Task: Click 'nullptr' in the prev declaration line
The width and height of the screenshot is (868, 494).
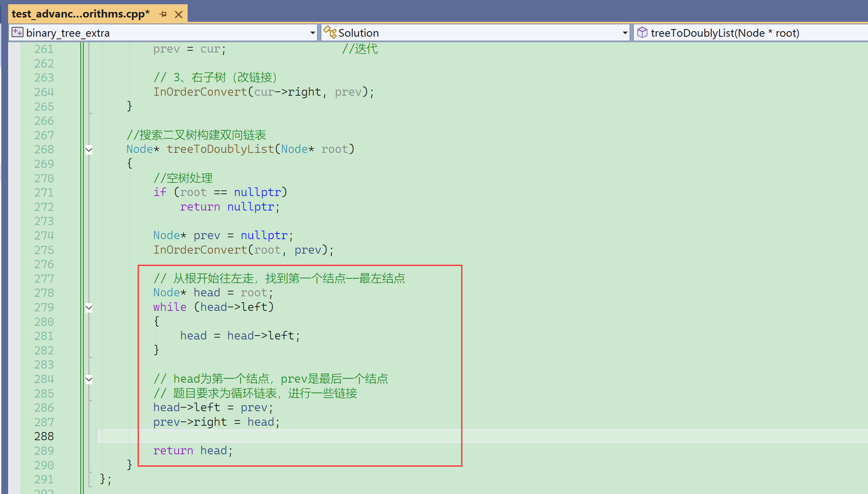Action: (x=264, y=236)
